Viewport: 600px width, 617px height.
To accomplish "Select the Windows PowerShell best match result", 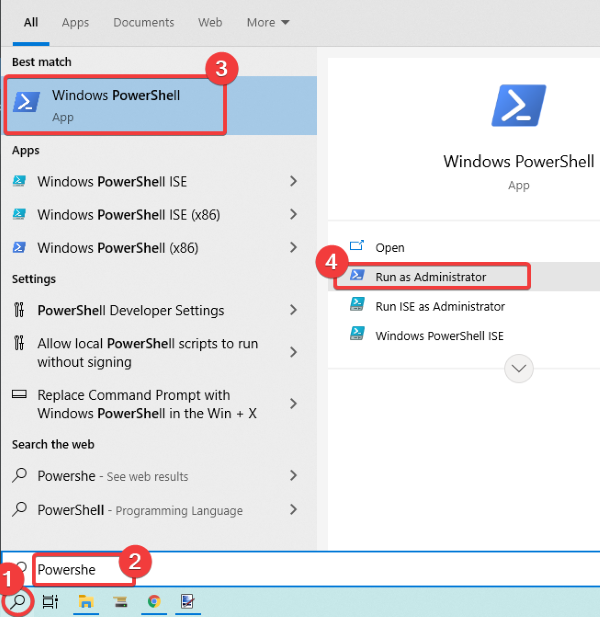I will (x=115, y=105).
